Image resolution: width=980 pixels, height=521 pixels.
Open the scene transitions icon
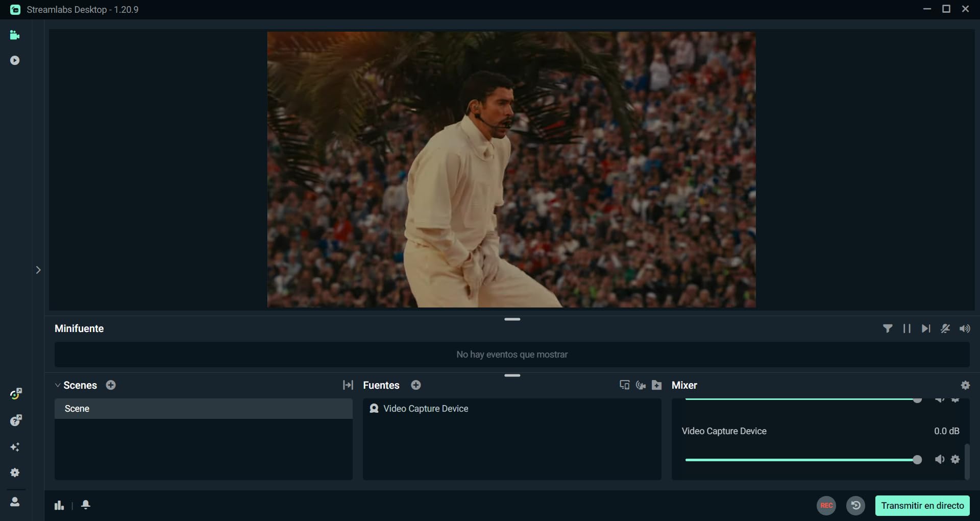tap(348, 385)
